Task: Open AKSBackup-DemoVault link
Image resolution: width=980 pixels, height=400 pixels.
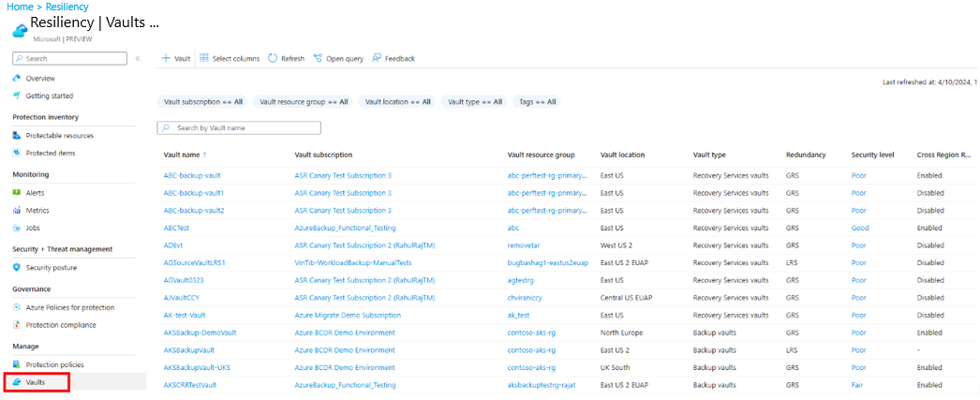Action: point(200,333)
